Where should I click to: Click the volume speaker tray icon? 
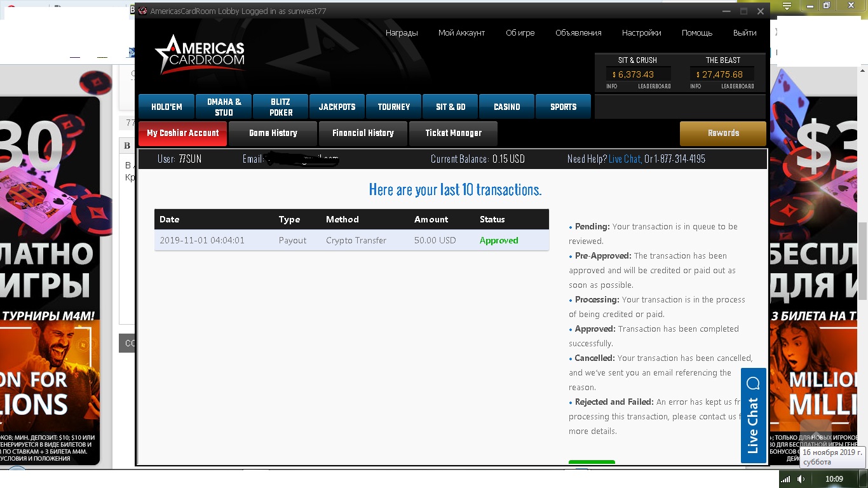click(801, 479)
